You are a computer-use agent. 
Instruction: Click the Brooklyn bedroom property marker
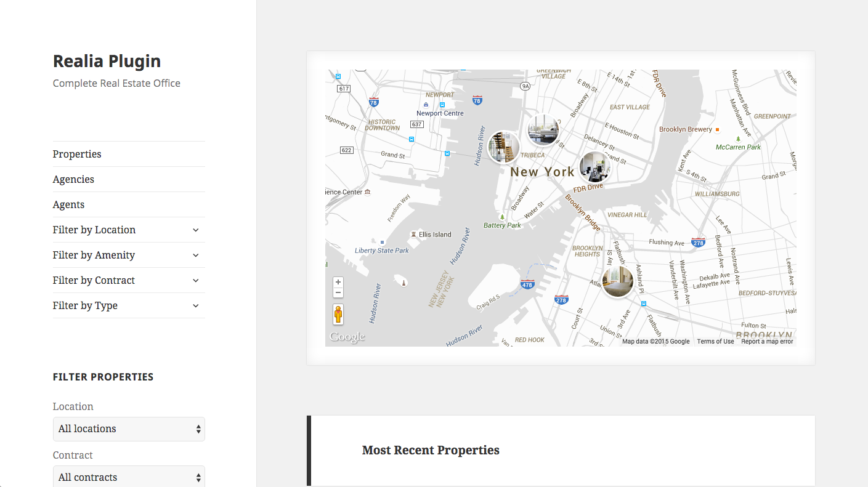point(617,282)
